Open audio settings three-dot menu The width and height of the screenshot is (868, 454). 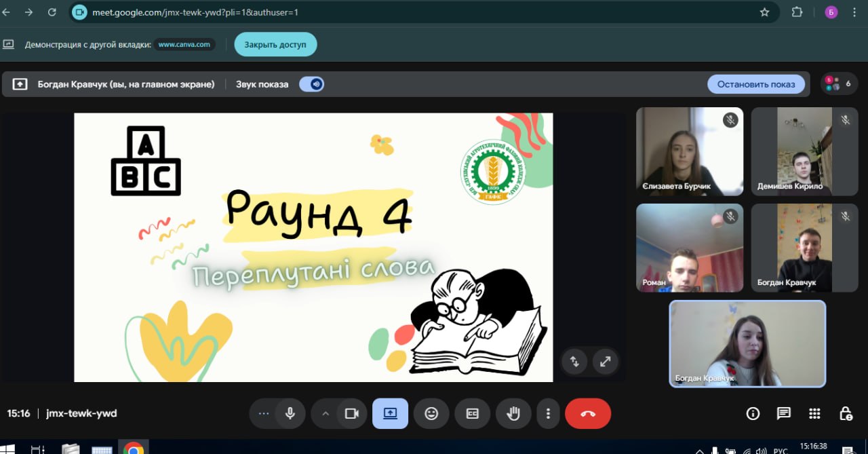(264, 413)
